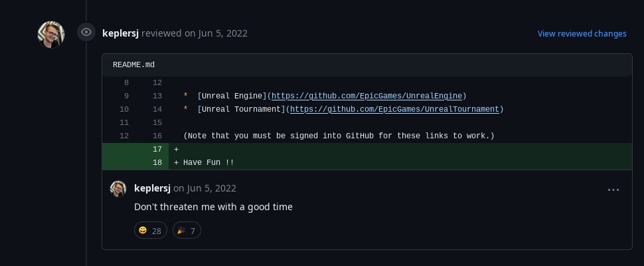Open the comment options kebab menu

pyautogui.click(x=613, y=190)
